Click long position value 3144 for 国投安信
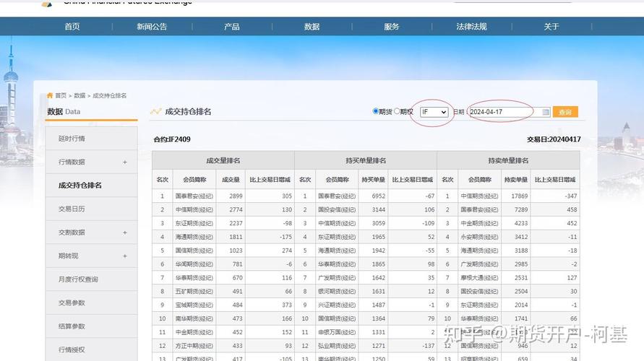 click(379, 209)
